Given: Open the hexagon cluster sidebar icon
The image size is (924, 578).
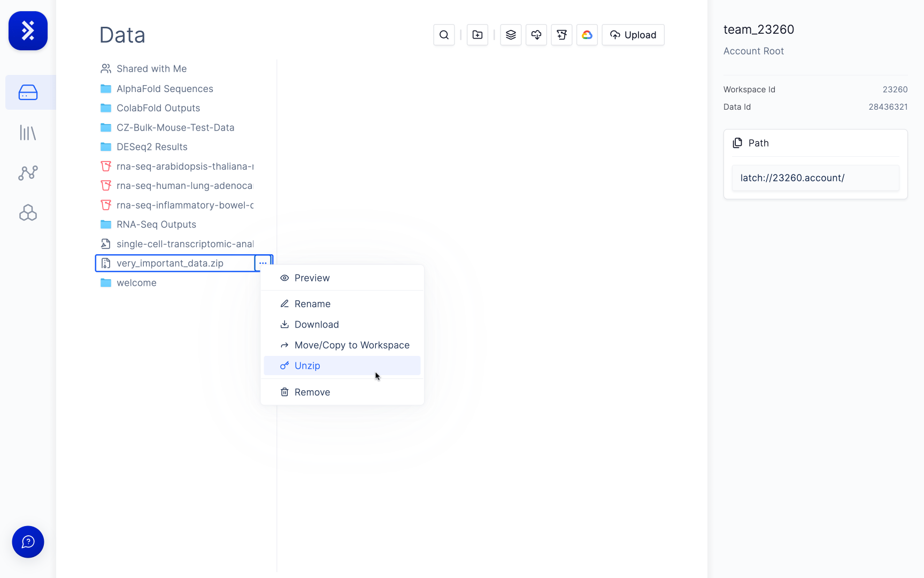Looking at the screenshot, I should click(28, 213).
